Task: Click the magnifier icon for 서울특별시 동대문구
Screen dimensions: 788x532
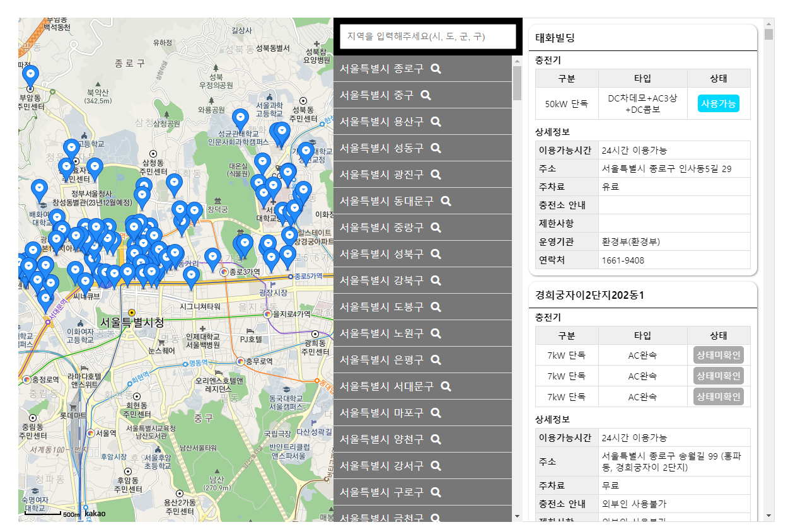Action: (446, 201)
